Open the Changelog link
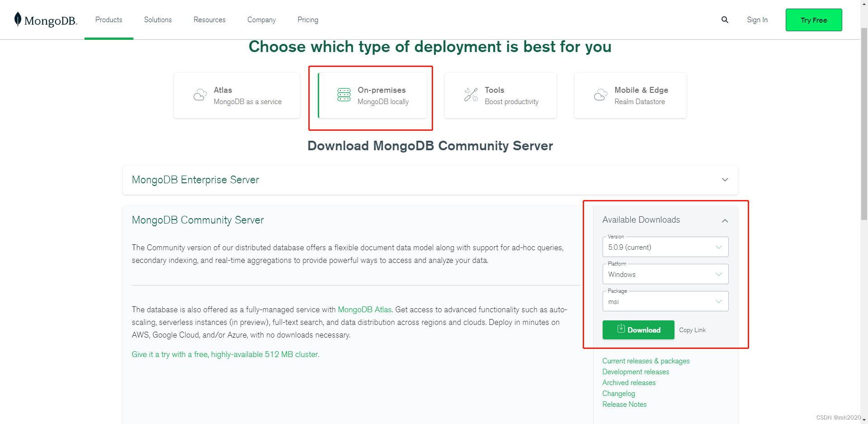Viewport: 868px width, 424px height. coord(618,393)
